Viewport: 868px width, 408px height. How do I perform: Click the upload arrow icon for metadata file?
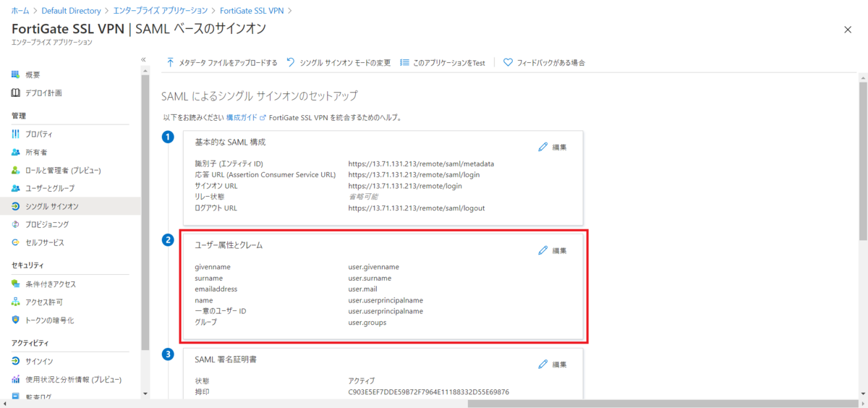pos(171,62)
